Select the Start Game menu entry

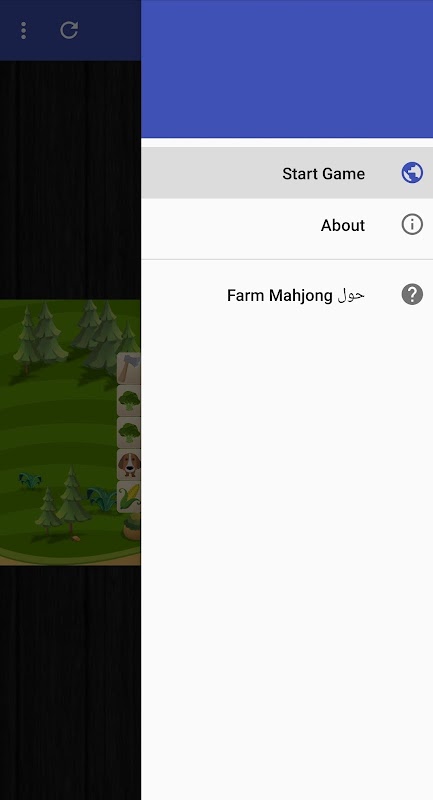click(x=287, y=173)
